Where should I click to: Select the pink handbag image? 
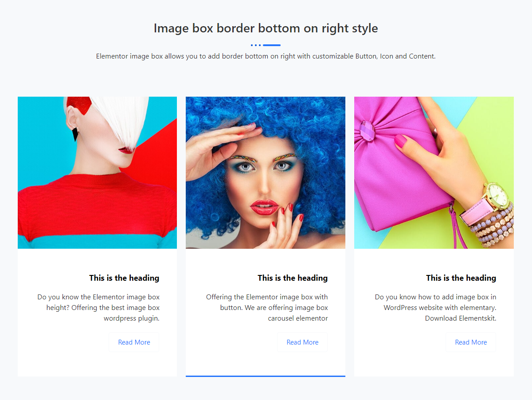(x=434, y=173)
